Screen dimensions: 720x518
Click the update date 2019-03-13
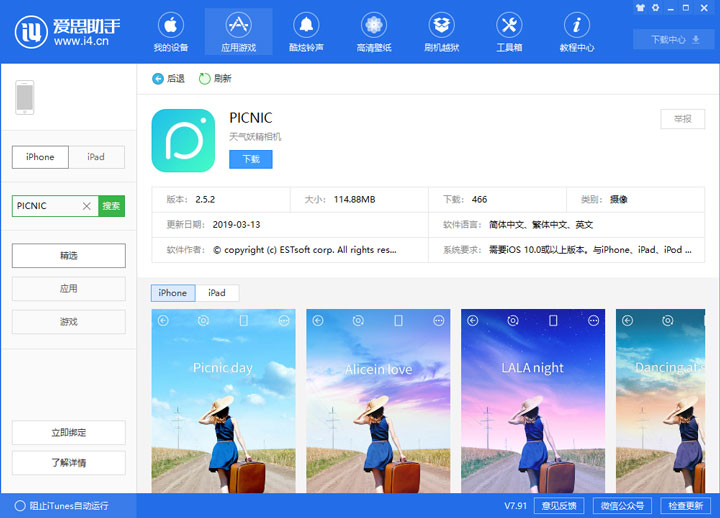pos(236,225)
